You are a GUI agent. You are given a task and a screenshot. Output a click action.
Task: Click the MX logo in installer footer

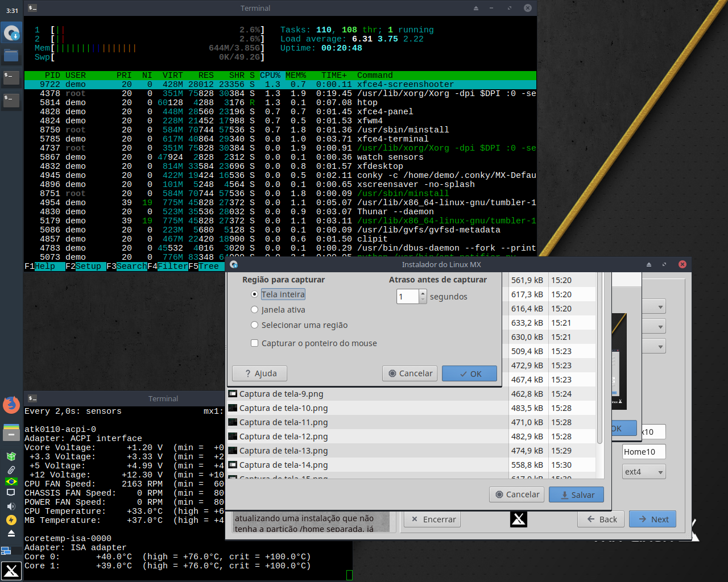pyautogui.click(x=519, y=519)
